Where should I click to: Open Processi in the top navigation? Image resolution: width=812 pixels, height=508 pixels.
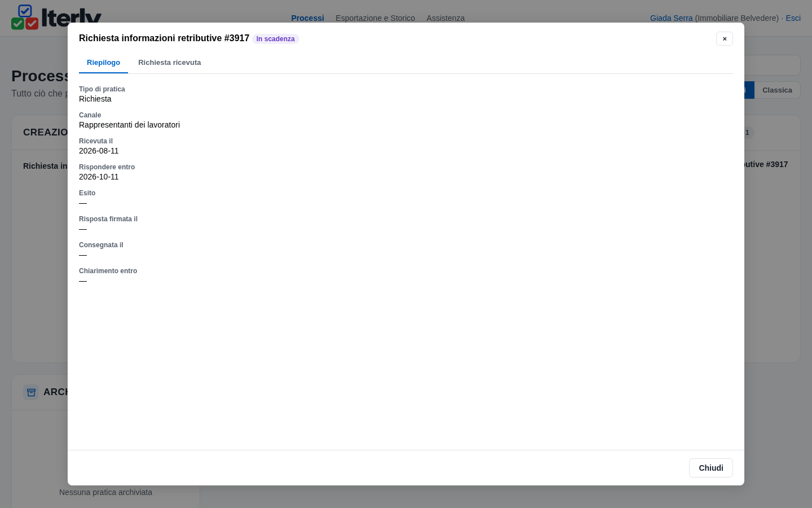(307, 18)
